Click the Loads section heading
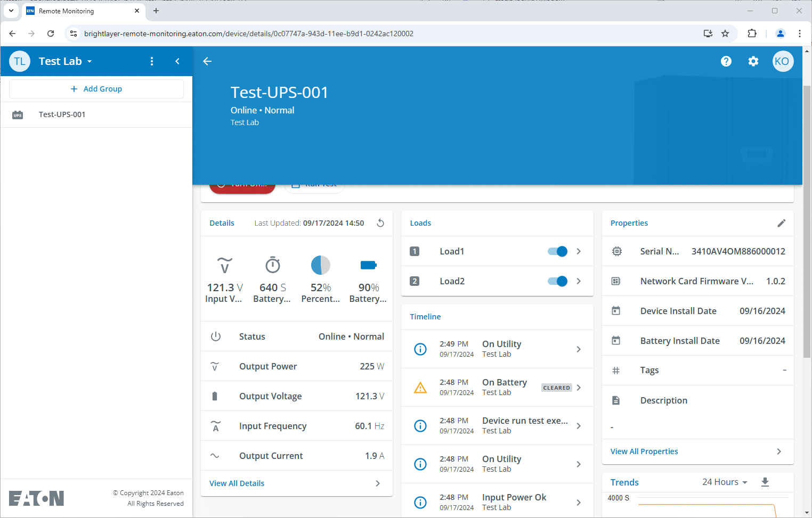Viewport: 812px width, 518px height. coord(420,223)
